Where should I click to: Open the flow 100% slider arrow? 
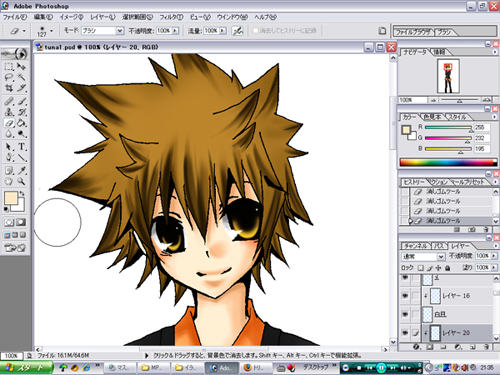(223, 31)
